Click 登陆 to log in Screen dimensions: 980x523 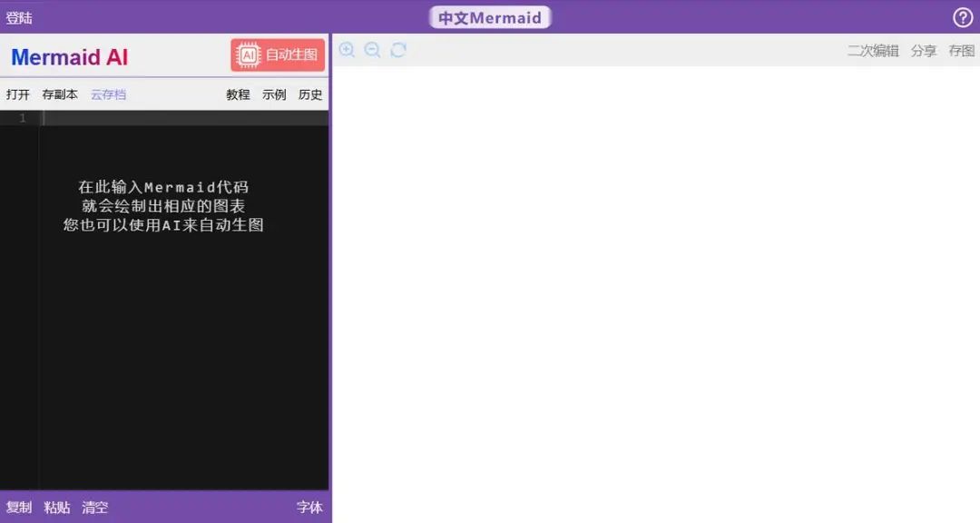coord(19,18)
